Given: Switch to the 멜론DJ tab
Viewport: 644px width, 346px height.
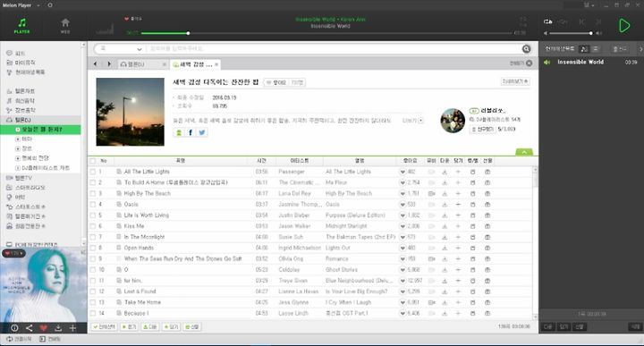Looking at the screenshot, I should pyautogui.click(x=144, y=64).
